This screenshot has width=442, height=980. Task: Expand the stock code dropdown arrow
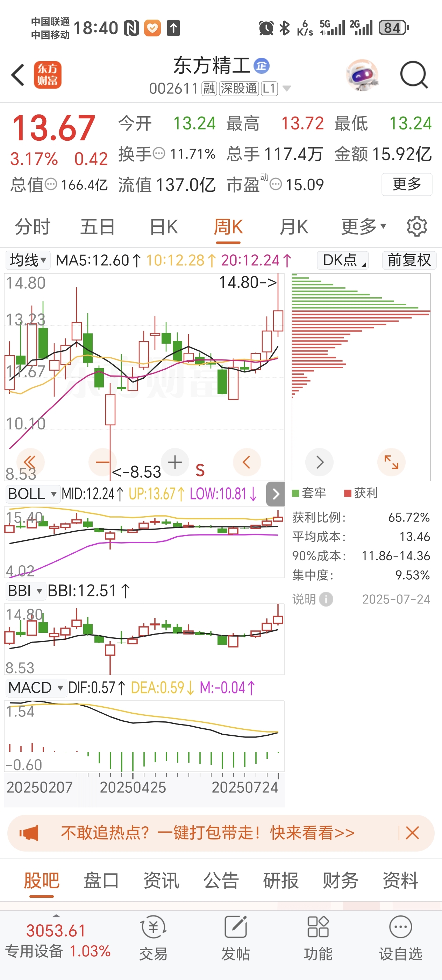[287, 89]
